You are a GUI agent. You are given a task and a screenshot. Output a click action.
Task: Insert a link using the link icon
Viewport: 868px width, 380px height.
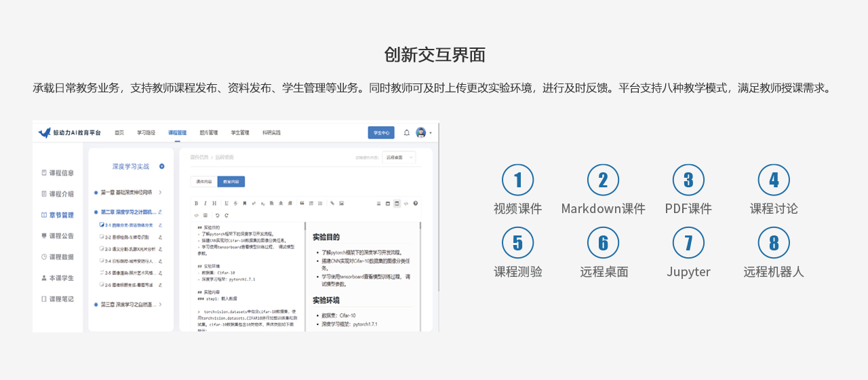[332, 203]
